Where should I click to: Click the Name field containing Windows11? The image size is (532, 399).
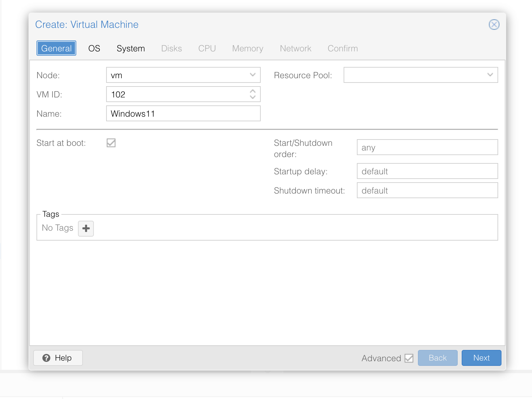tap(183, 113)
